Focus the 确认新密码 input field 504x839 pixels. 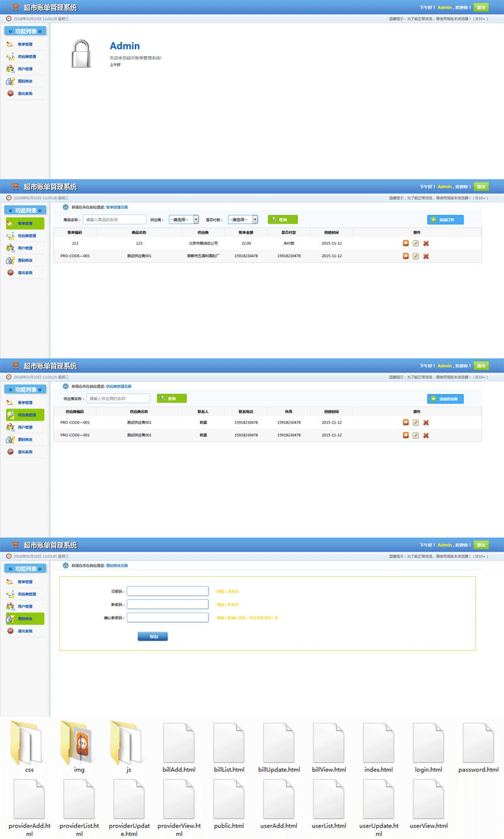168,618
